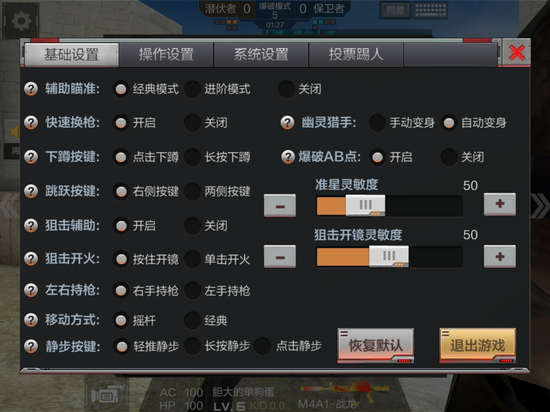Open the 投票踢人 tab

[356, 55]
